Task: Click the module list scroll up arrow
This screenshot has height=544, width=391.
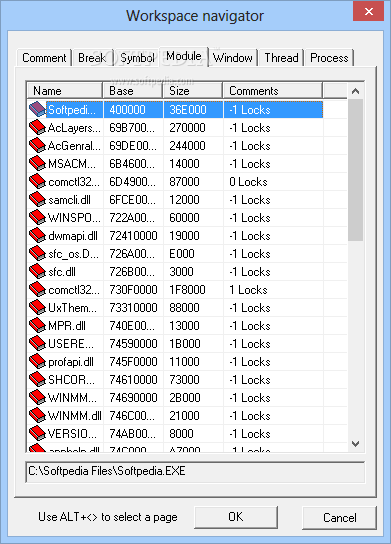Action: (x=355, y=91)
